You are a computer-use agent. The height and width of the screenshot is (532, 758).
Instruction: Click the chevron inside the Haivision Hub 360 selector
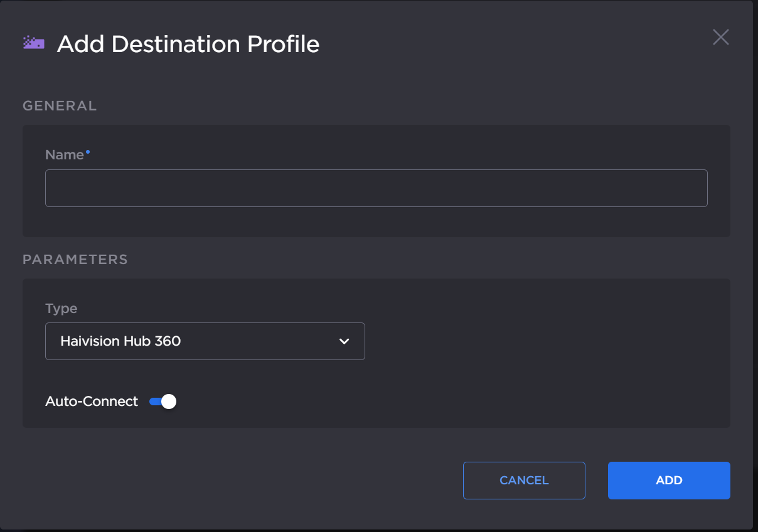tap(344, 341)
